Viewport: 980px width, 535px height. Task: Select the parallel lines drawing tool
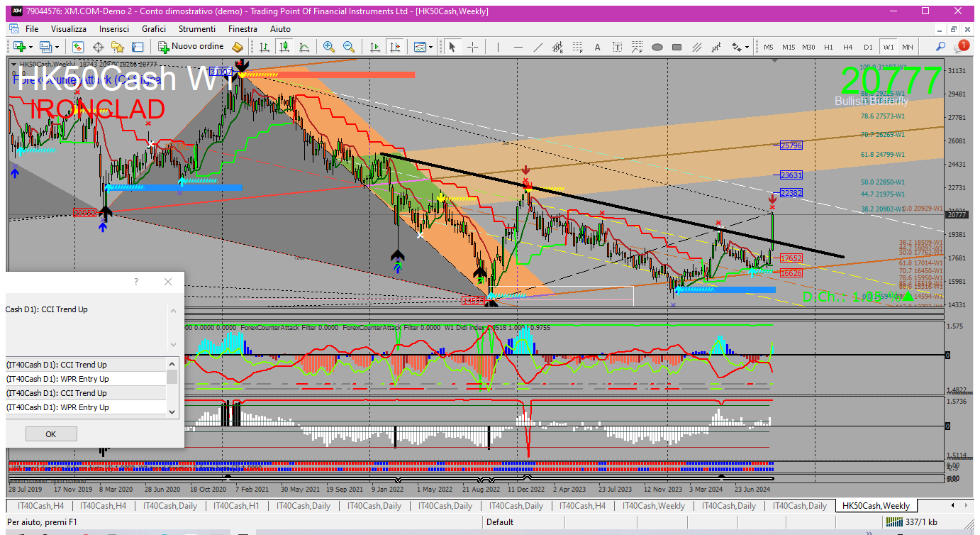click(x=696, y=47)
